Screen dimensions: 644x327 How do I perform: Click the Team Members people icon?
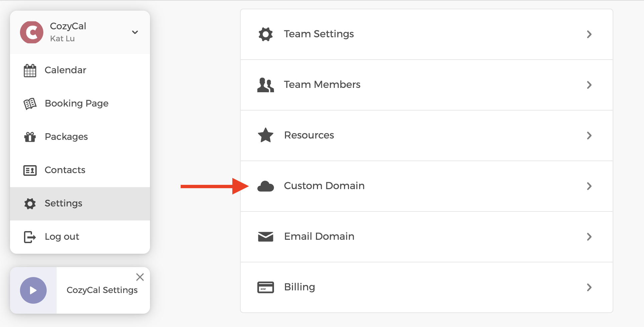(x=266, y=85)
